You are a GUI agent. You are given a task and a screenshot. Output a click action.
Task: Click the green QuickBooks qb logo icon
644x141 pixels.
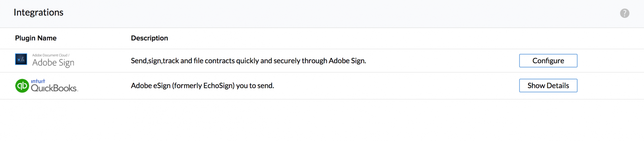tap(22, 86)
